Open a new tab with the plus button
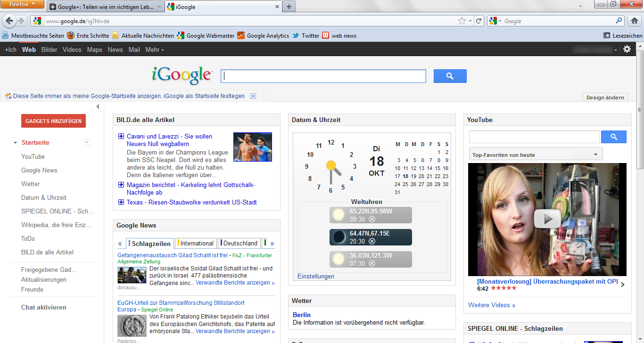 (289, 7)
